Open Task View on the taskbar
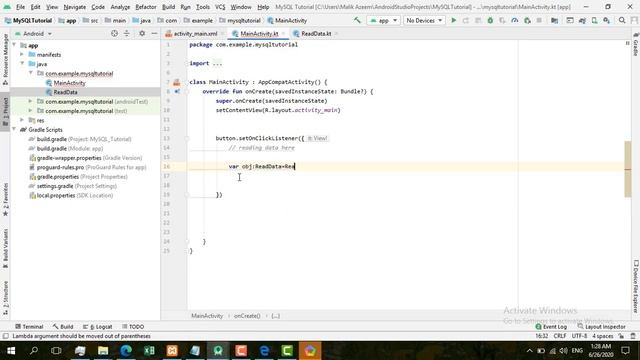The width and height of the screenshot is (640, 360). 56,351
